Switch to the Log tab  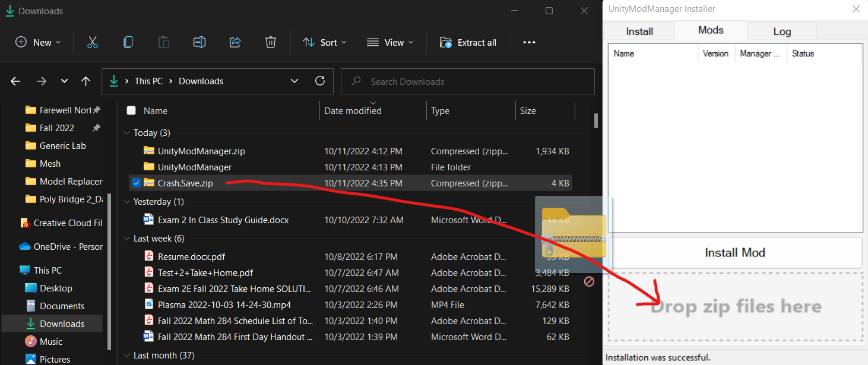(x=782, y=31)
